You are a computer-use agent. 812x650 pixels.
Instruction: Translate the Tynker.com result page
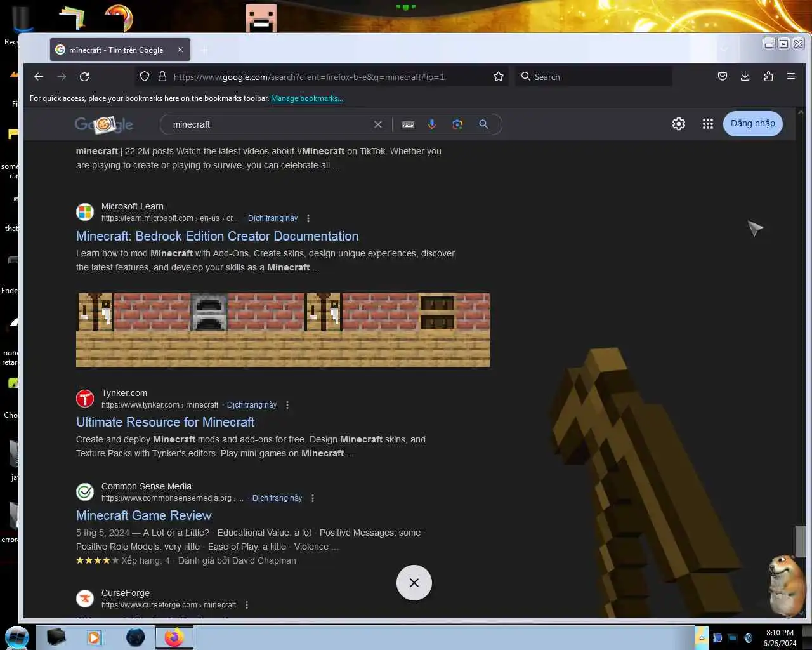click(252, 405)
